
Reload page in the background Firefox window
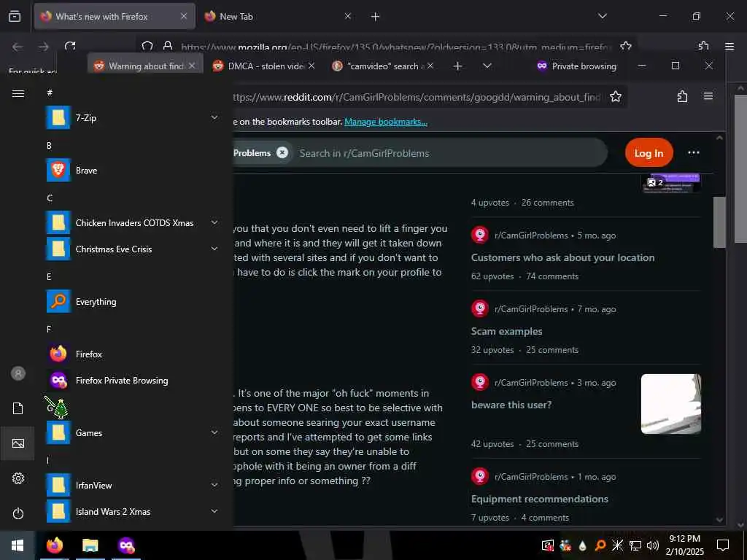(x=70, y=46)
